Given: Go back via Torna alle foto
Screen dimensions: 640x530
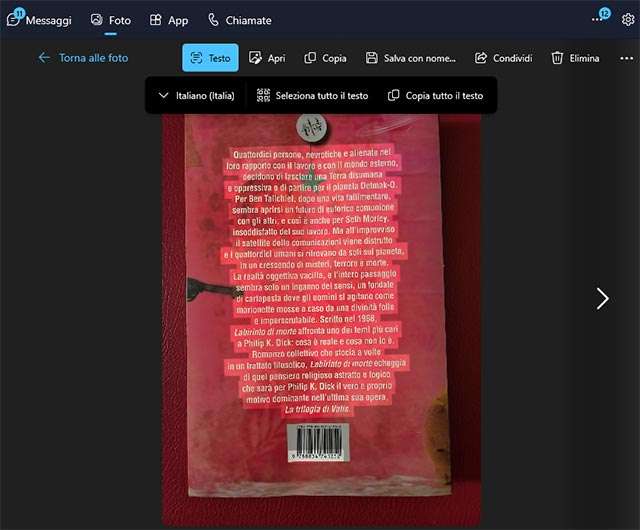Looking at the screenshot, I should point(83,58).
